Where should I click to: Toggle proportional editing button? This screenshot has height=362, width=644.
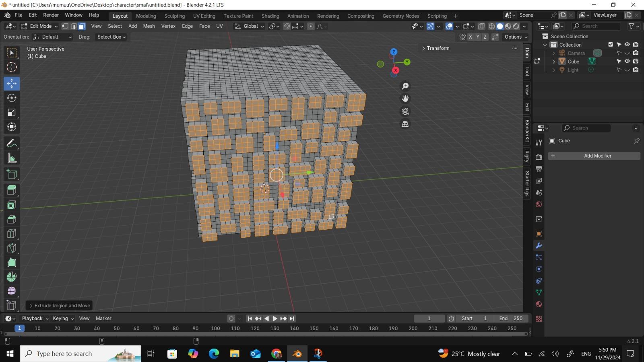(311, 26)
